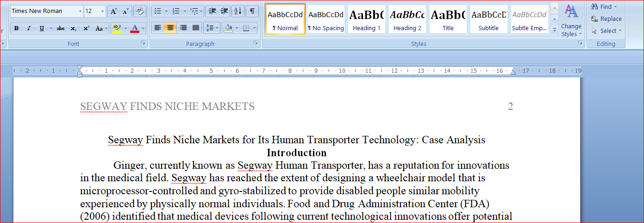The image size is (644, 223).
Task: Open the Styles pane launcher
Action: [x=580, y=43]
